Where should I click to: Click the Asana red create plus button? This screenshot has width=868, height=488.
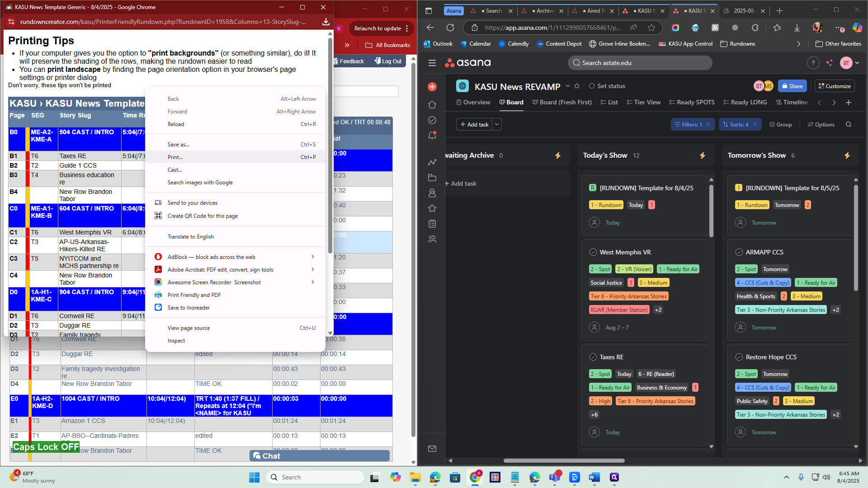pos(432,87)
